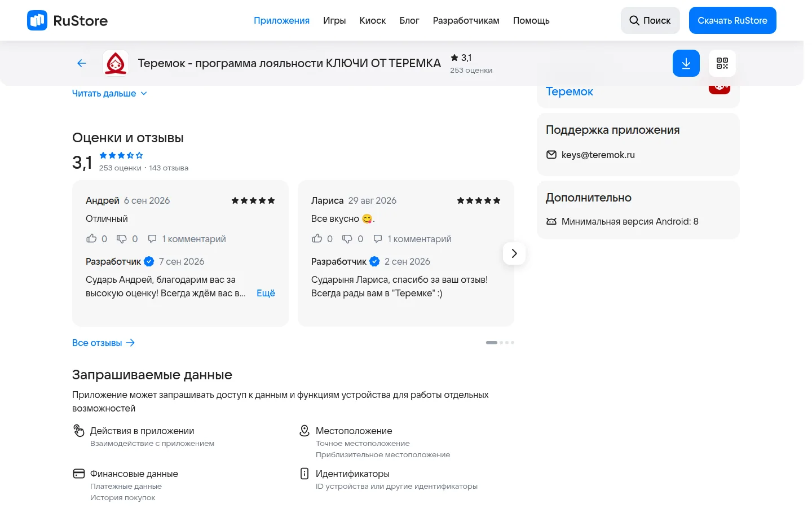Image resolution: width=812 pixels, height=508 pixels.
Task: Click the overall rating stars under Оценки
Action: click(121, 155)
